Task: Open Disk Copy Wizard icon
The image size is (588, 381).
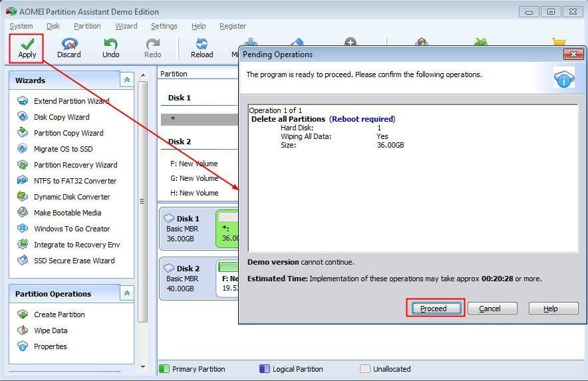Action: 23,116
